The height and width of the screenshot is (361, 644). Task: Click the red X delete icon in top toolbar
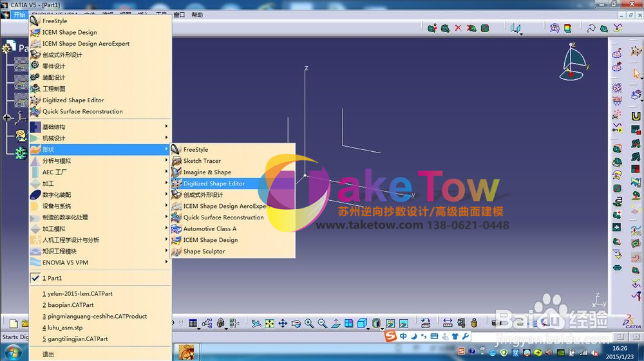click(x=458, y=28)
